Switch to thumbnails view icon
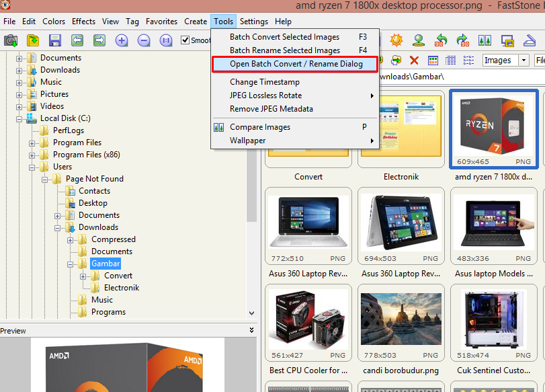This screenshot has width=545, height=392. [x=433, y=61]
